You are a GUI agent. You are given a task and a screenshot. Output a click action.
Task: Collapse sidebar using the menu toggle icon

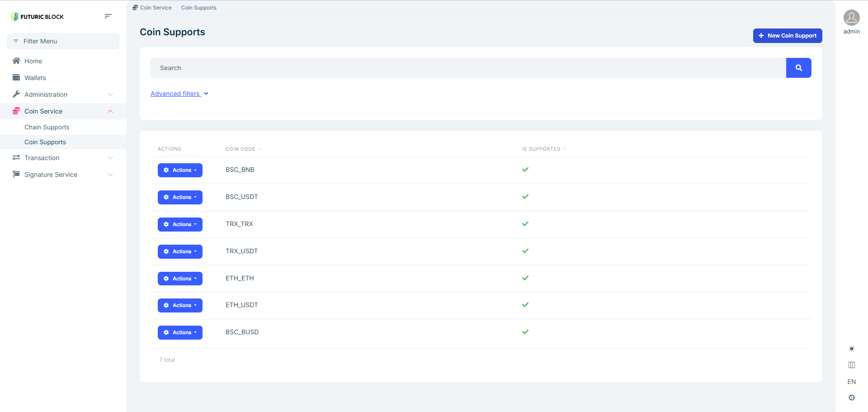[x=108, y=16]
